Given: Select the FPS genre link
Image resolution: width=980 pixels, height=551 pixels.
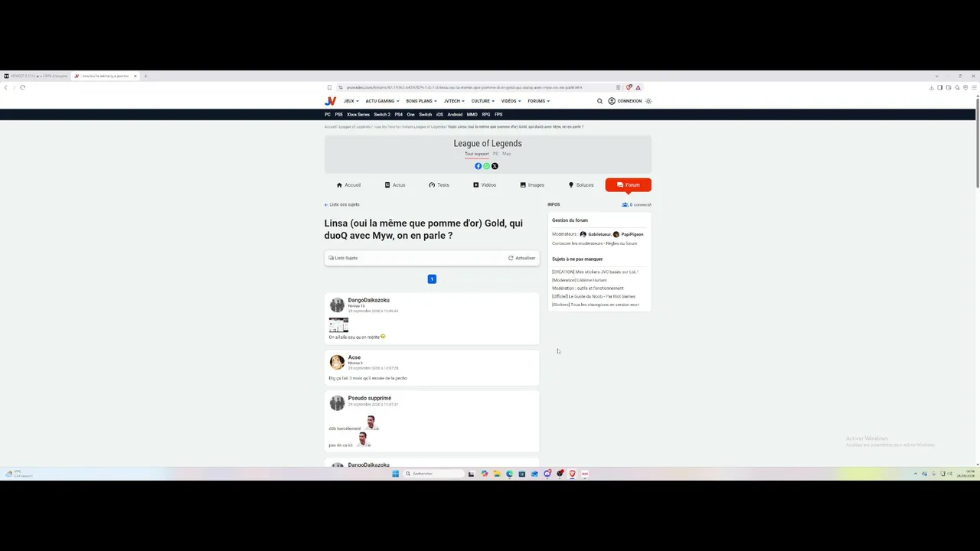Looking at the screenshot, I should tap(498, 115).
